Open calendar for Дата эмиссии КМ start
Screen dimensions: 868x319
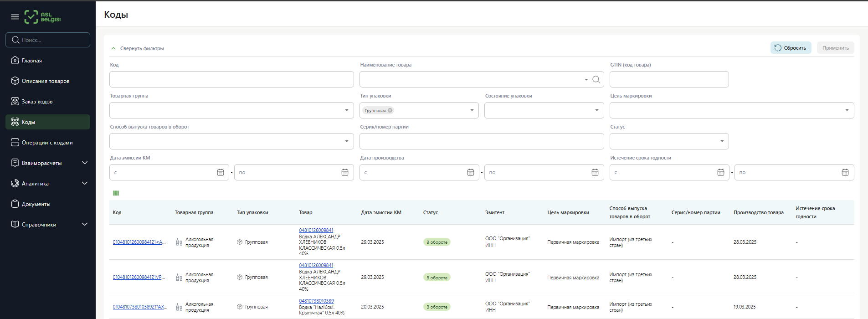point(221,172)
